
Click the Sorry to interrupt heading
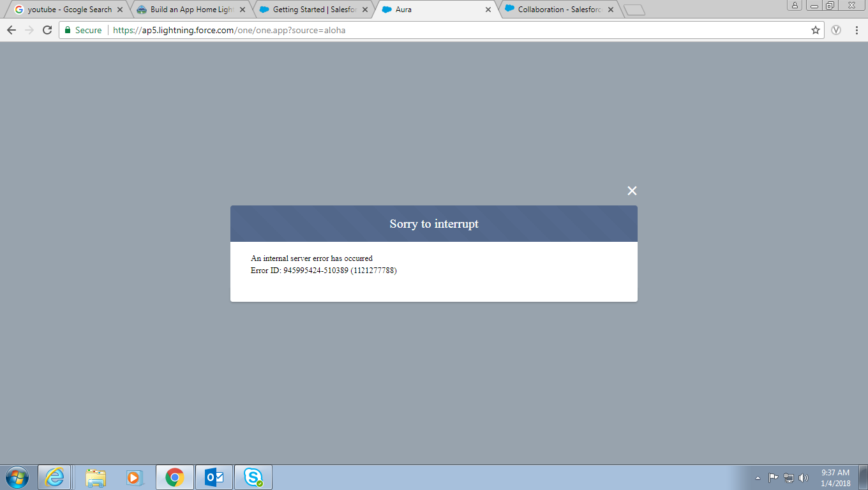434,224
